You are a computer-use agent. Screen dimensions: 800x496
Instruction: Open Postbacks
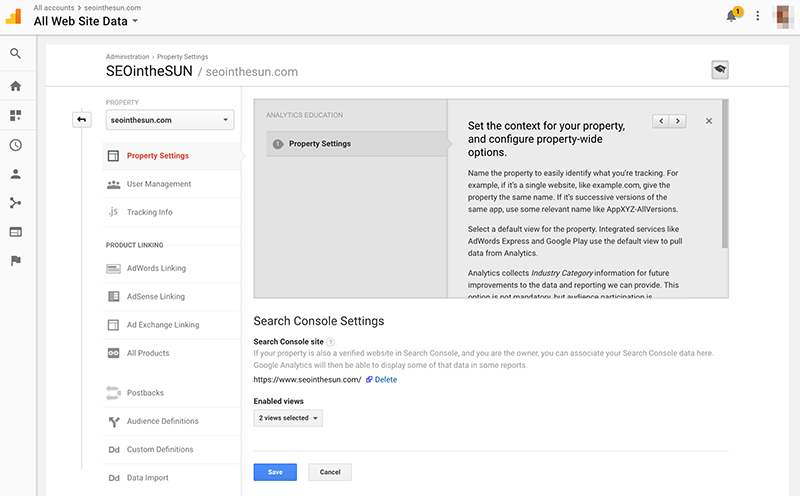click(171, 393)
